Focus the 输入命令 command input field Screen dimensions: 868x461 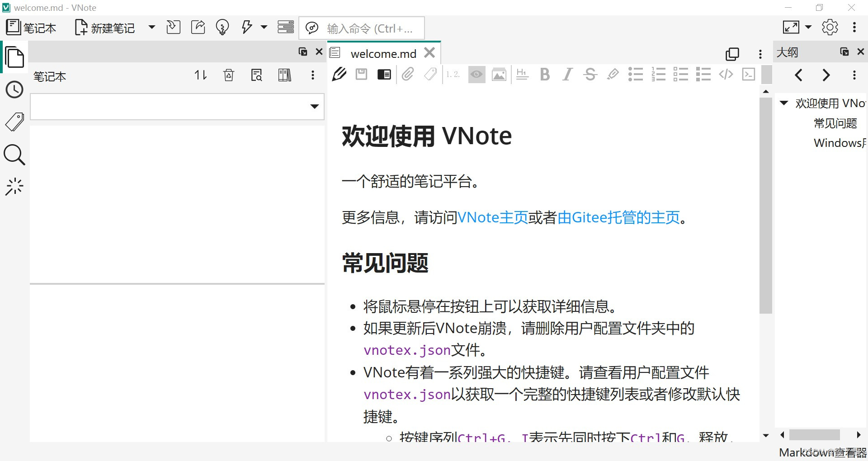click(362, 28)
